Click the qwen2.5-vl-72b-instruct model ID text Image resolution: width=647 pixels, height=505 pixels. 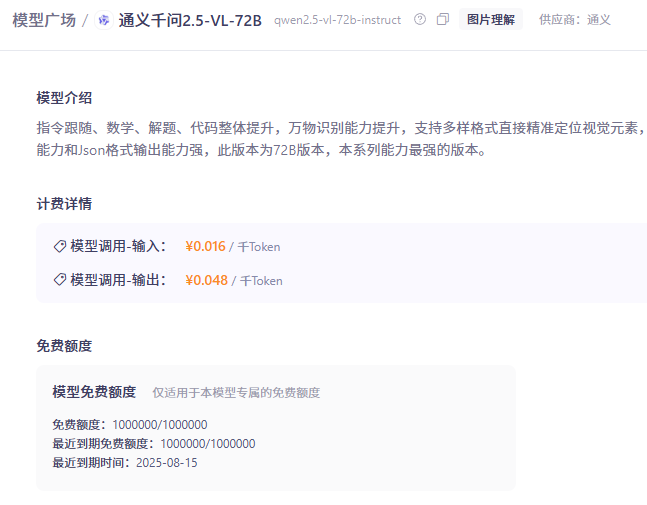(x=338, y=20)
